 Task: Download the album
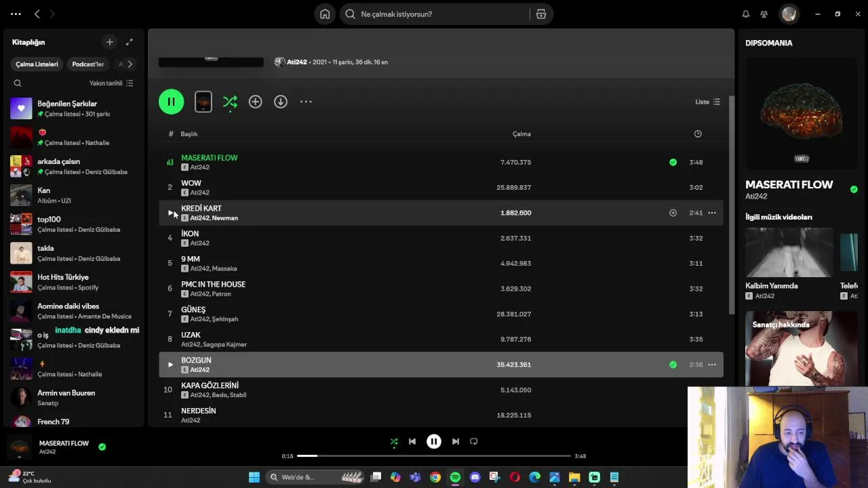(281, 102)
